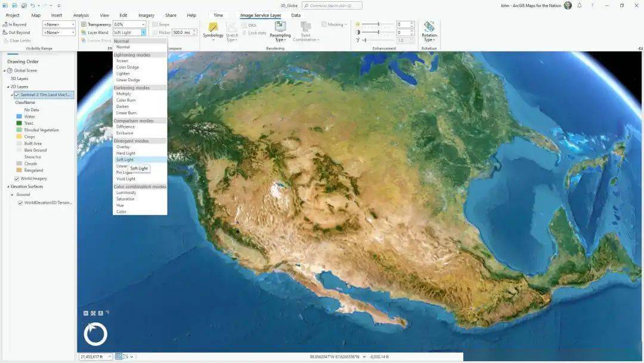Open the Project tab
644x363 pixels.
[x=13, y=15]
